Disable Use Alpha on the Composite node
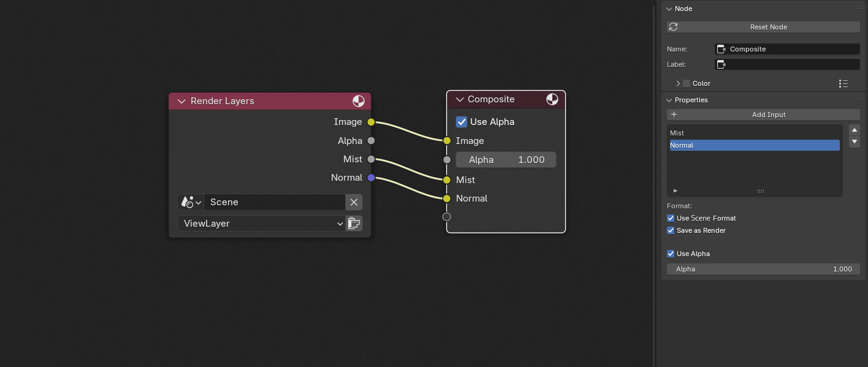 coord(462,122)
